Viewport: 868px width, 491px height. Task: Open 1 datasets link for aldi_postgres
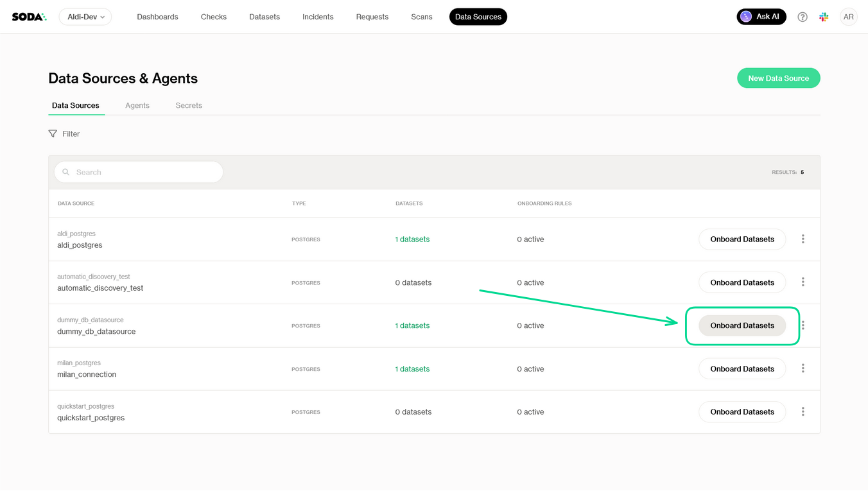tap(412, 239)
